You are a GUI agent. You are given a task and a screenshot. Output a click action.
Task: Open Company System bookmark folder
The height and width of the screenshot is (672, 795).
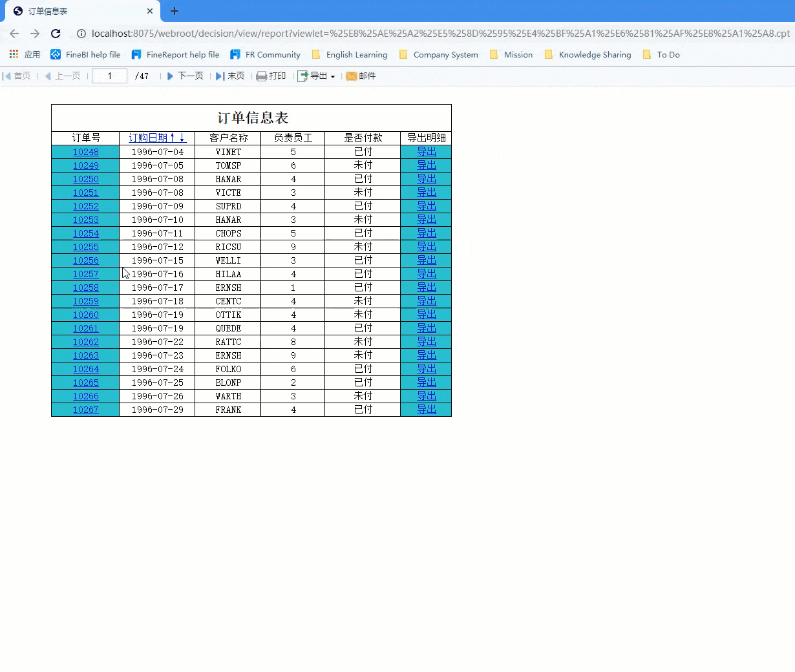439,54
